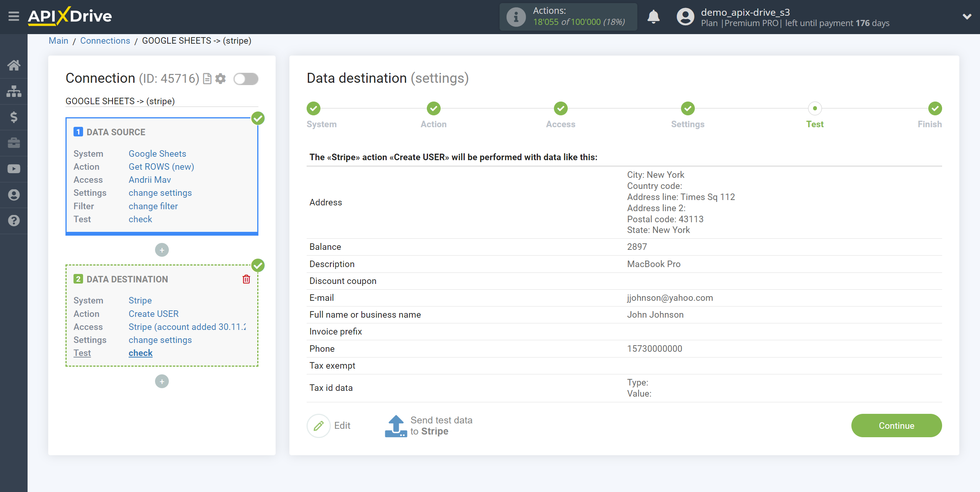This screenshot has width=980, height=492.
Task: Open Andrii Mav access link
Action: click(x=150, y=180)
